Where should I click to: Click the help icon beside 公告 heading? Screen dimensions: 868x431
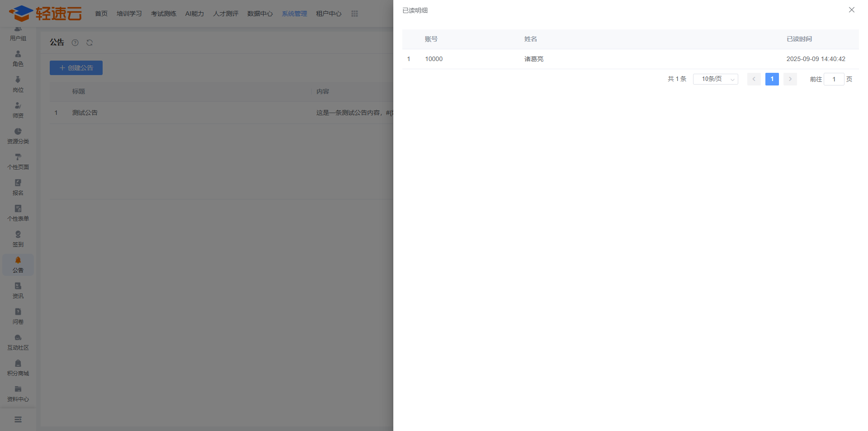pos(75,43)
